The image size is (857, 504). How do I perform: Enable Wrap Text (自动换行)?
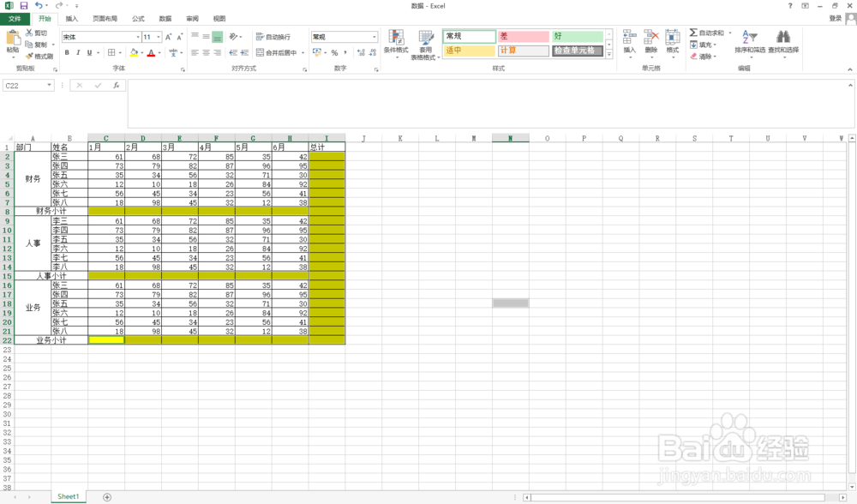pyautogui.click(x=273, y=37)
